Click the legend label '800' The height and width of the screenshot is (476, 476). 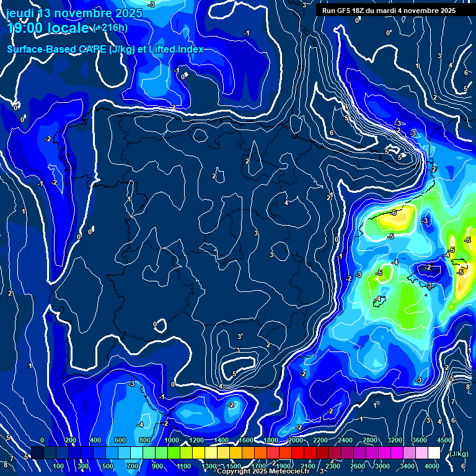coord(145,440)
